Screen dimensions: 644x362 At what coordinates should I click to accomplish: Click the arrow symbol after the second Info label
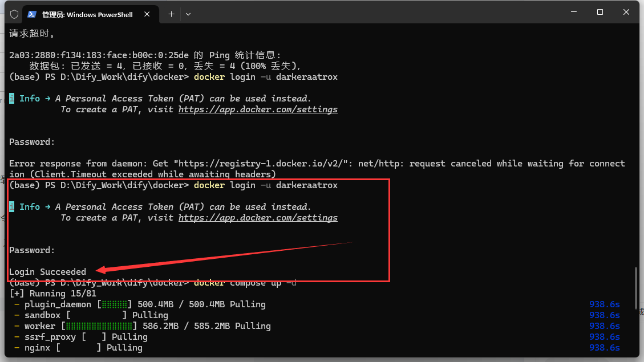(47, 206)
